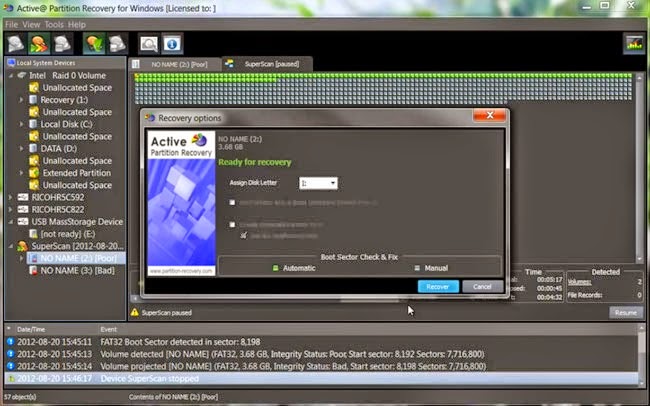Open the Assign Disk Letter dropdown

[x=318, y=183]
